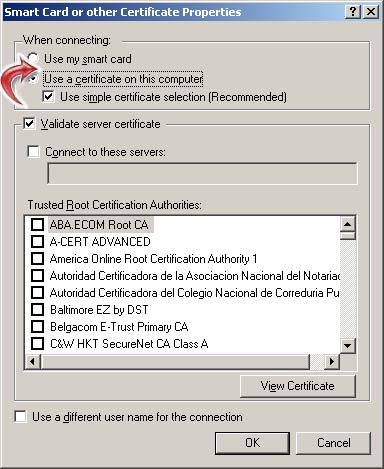
Task: Select Use a certificate on this computer
Action: point(33,79)
